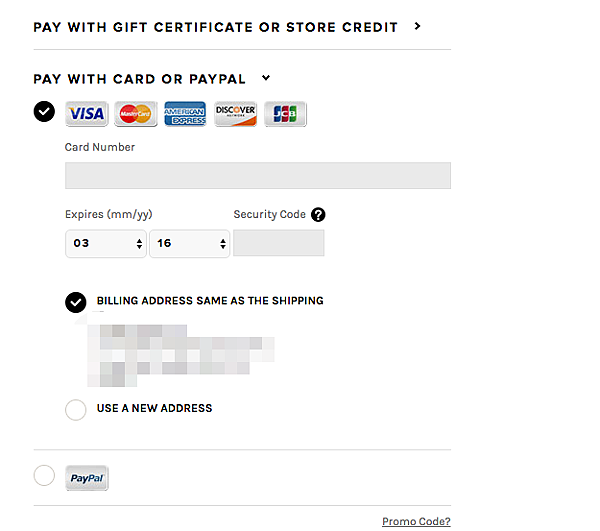The height and width of the screenshot is (531, 600).
Task: Click the Use a New Address label
Action: [154, 408]
